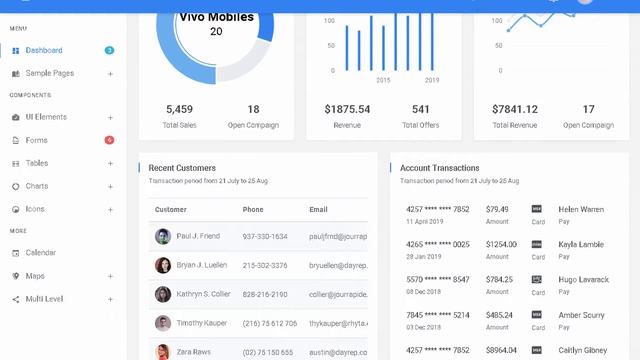Click the Tables grid icon
The image size is (640, 360).
pos(16,164)
